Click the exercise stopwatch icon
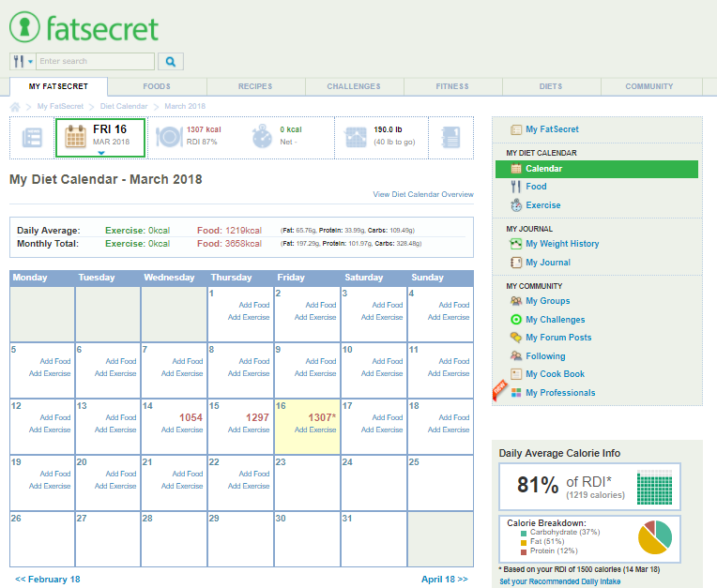 (262, 136)
